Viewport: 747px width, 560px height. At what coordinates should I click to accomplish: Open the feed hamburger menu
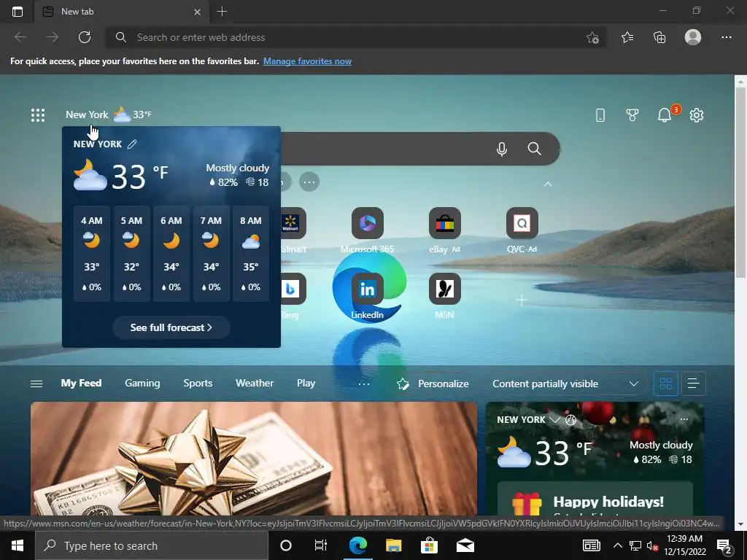click(36, 384)
